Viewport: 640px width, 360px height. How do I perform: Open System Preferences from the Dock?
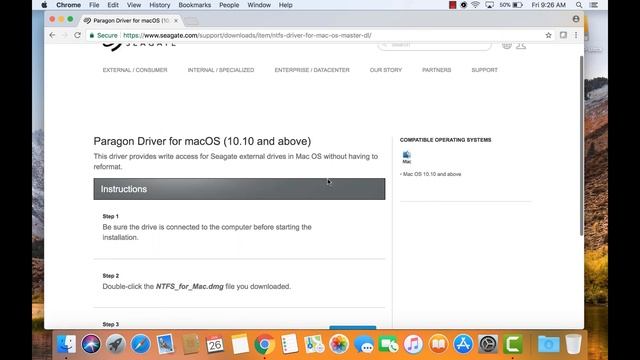coord(488,344)
